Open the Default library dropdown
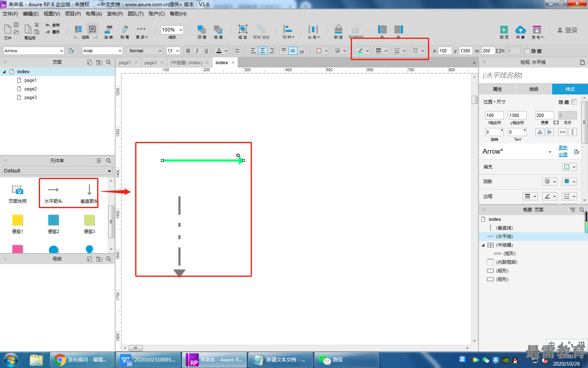Viewport: 588px width, 368px height. pos(109,171)
